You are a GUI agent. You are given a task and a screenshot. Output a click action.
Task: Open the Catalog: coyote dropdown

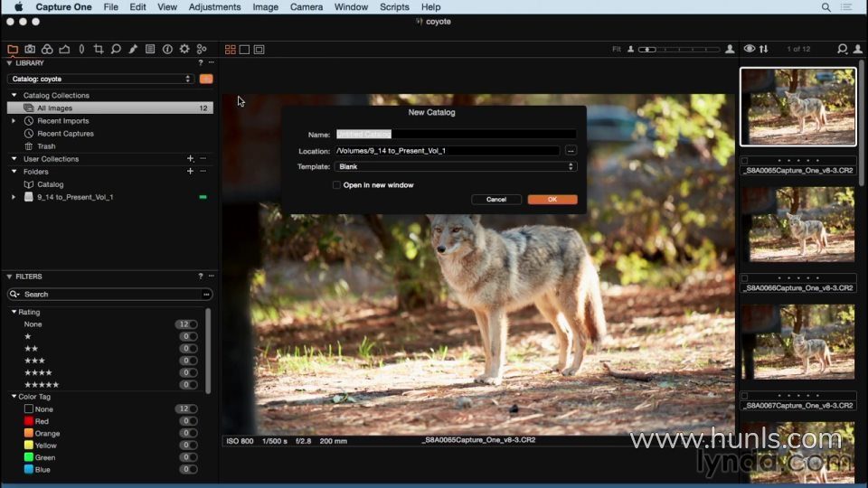point(100,80)
